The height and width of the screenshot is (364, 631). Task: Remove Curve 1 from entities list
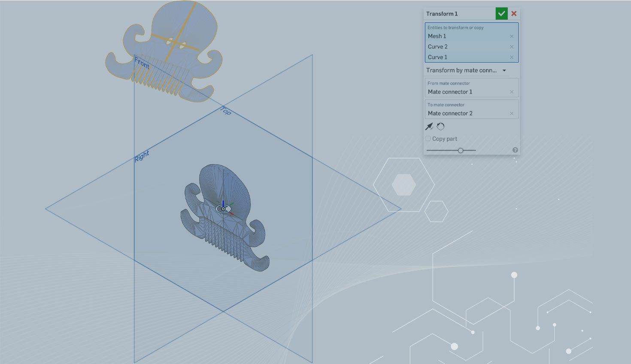coord(511,58)
